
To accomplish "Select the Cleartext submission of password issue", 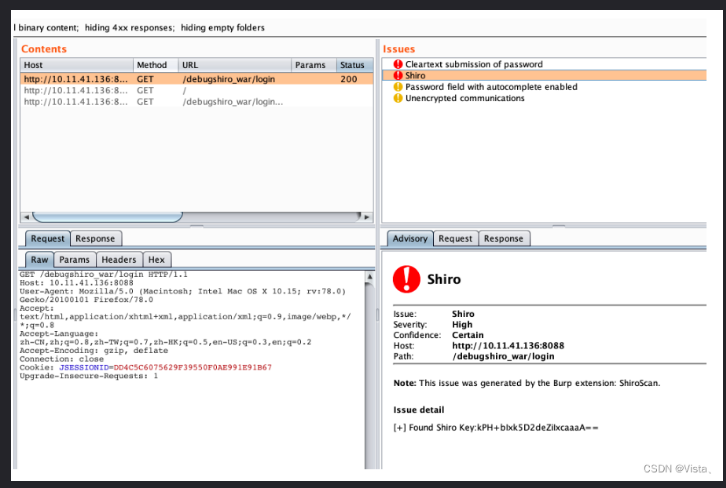I will [x=544, y=64].
